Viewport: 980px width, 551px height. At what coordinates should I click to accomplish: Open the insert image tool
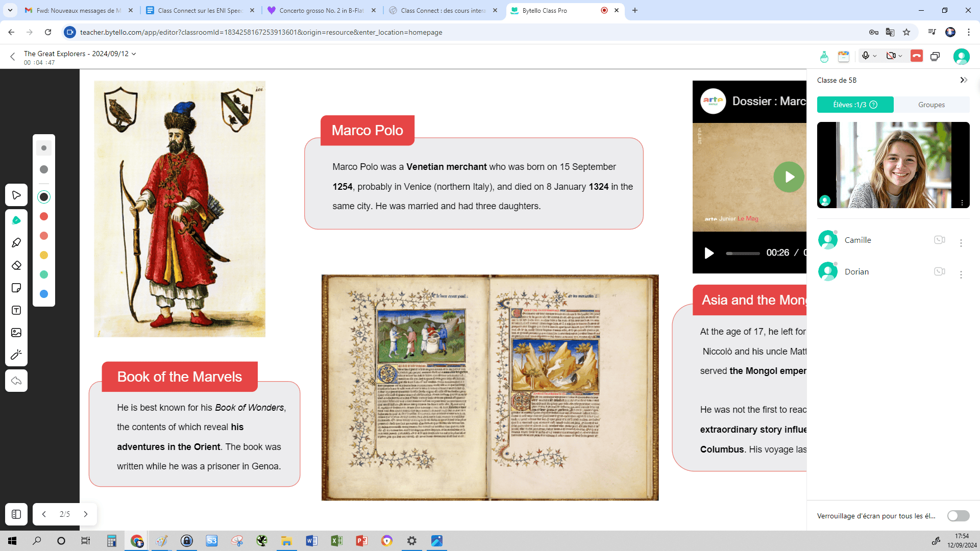16,333
